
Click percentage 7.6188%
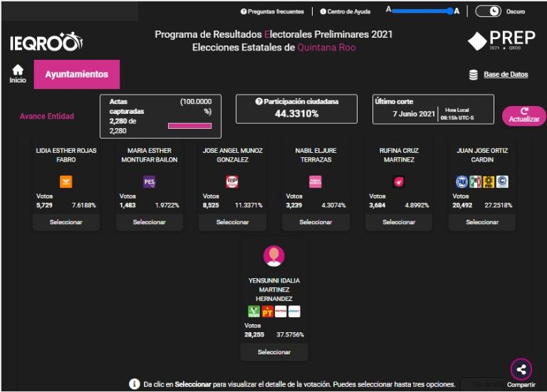point(84,205)
